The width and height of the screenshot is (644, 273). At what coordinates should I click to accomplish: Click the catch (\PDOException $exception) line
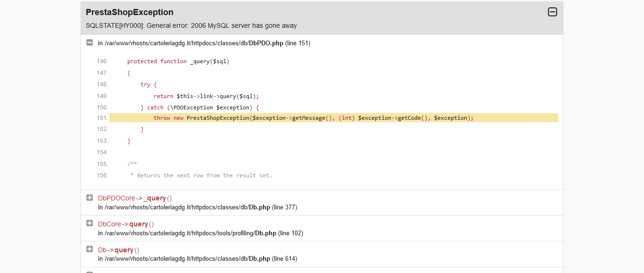tap(199, 108)
